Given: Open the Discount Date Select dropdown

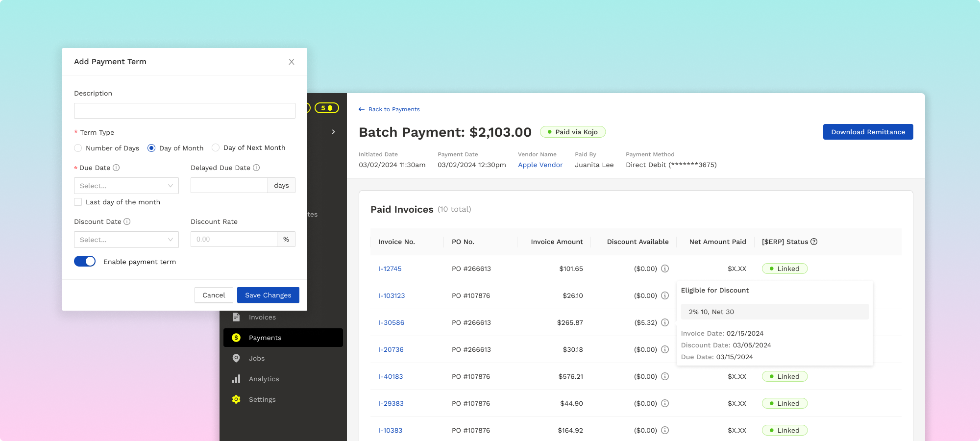Looking at the screenshot, I should tap(126, 240).
